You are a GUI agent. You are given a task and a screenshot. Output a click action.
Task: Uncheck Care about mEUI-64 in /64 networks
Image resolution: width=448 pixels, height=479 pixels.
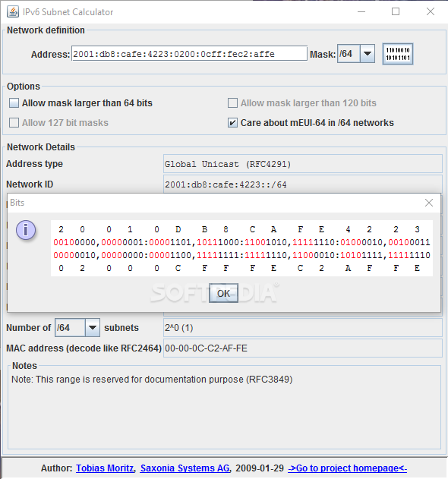(x=232, y=123)
